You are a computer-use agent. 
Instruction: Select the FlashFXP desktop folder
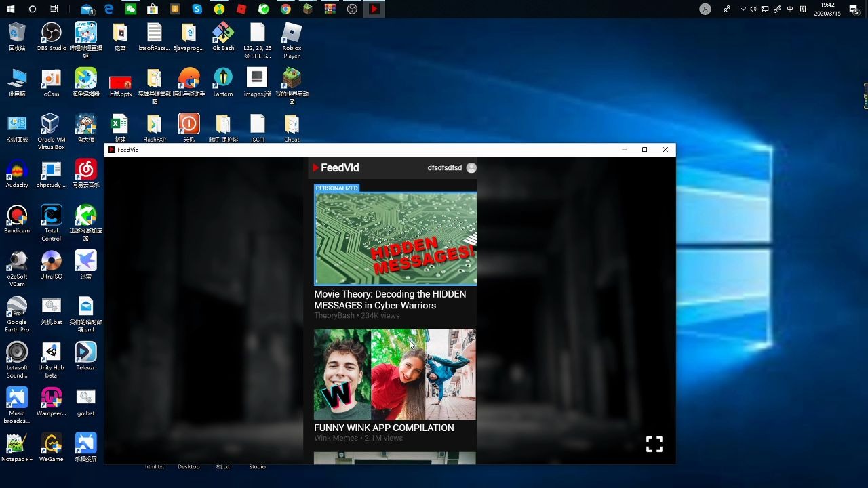tap(155, 129)
